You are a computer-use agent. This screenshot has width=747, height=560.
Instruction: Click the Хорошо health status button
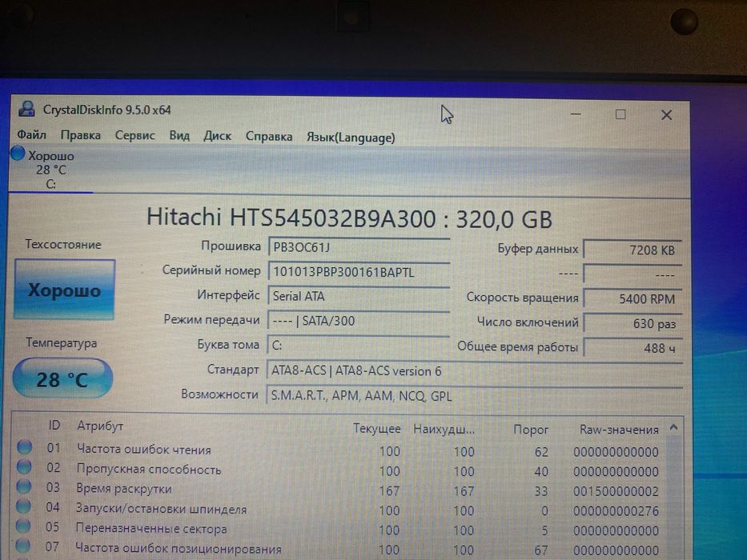65,290
